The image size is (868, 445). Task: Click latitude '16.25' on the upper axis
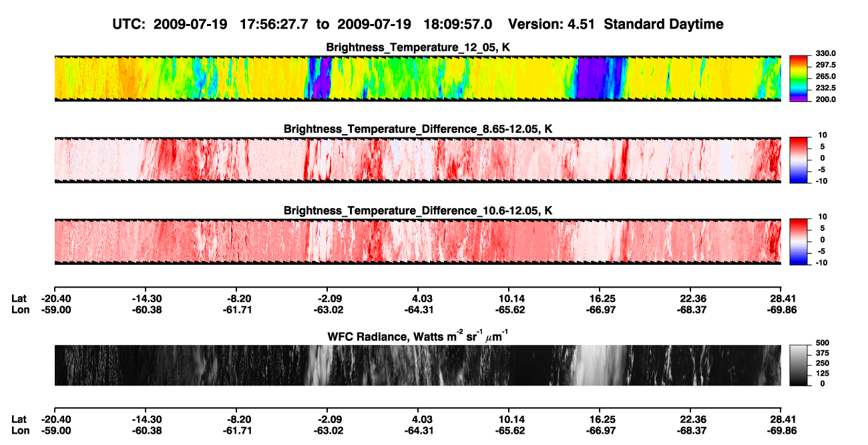pos(600,298)
